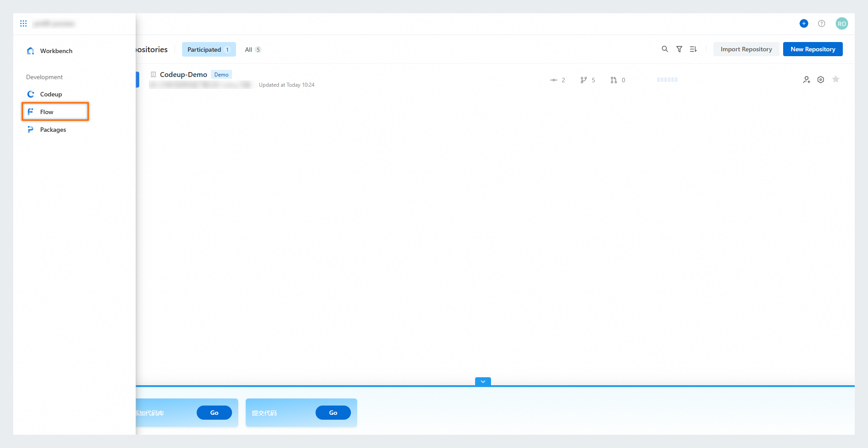The height and width of the screenshot is (448, 868).
Task: Click Go in the 添加代码库 card
Action: 214,413
